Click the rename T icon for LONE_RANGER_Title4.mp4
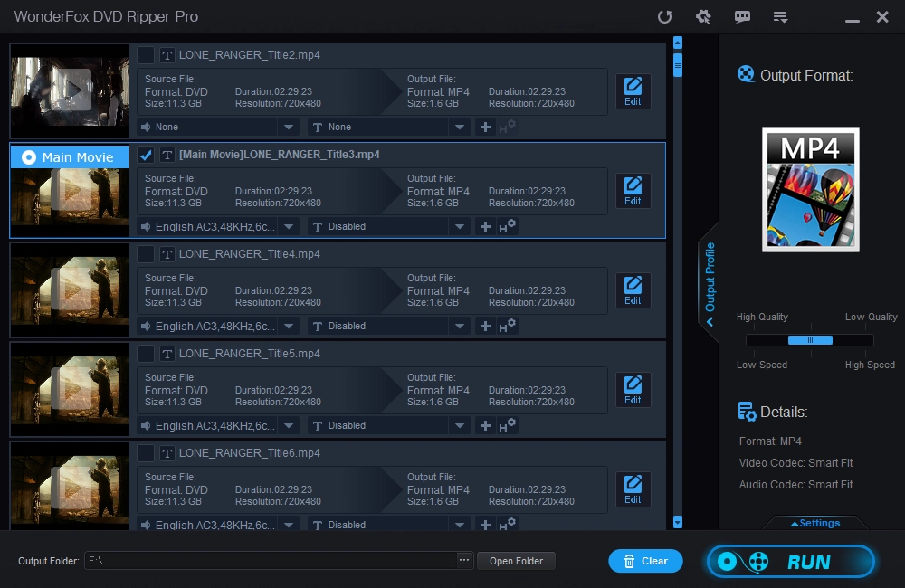Viewport: 905px width, 588px height. [167, 254]
